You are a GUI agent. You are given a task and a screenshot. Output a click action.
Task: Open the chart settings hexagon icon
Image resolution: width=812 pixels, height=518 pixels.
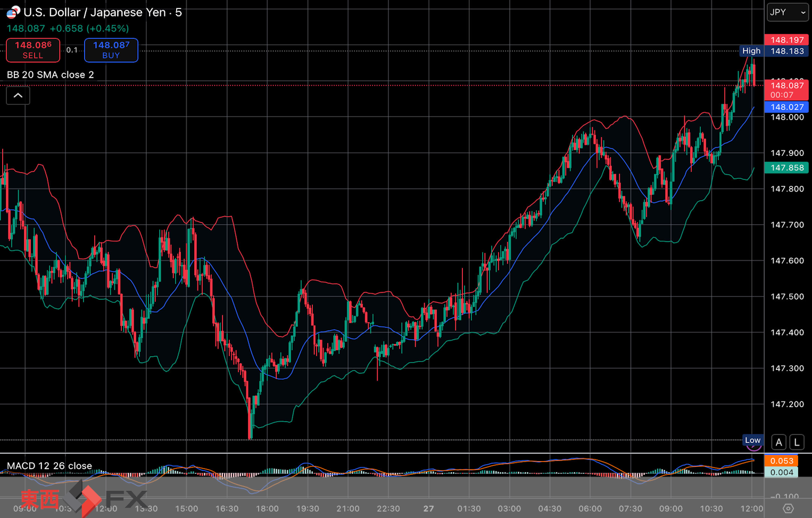tap(788, 508)
